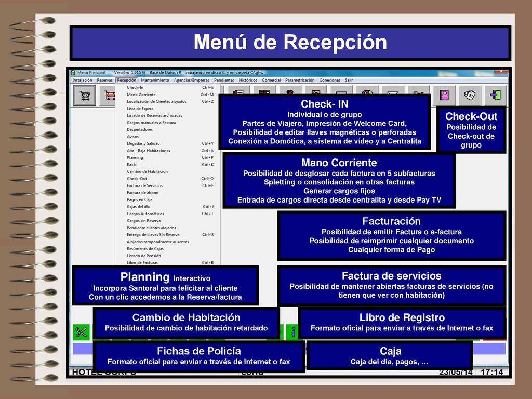
Task: Open the pink notebook toolbar icon
Action: coord(444,95)
